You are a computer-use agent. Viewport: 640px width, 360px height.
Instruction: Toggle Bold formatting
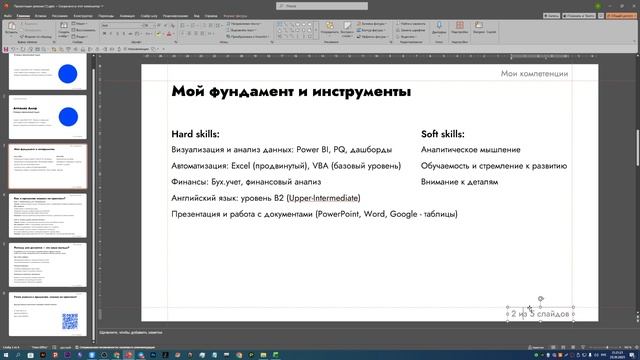(104, 34)
